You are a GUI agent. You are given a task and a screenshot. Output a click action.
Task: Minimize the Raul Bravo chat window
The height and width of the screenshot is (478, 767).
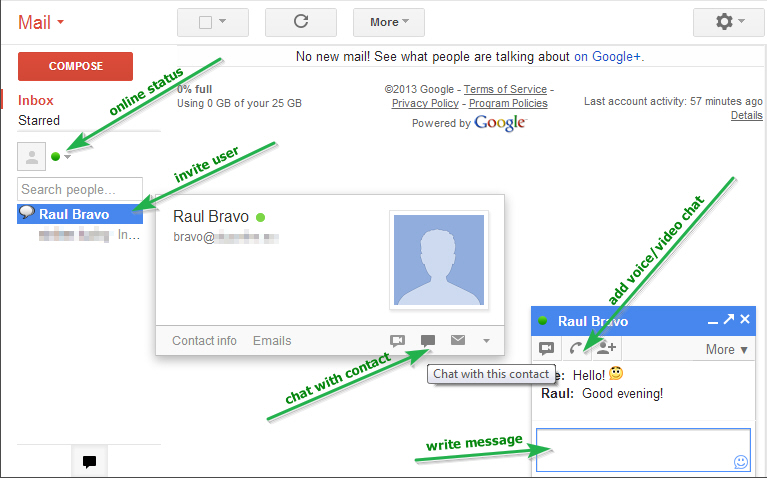(x=713, y=321)
